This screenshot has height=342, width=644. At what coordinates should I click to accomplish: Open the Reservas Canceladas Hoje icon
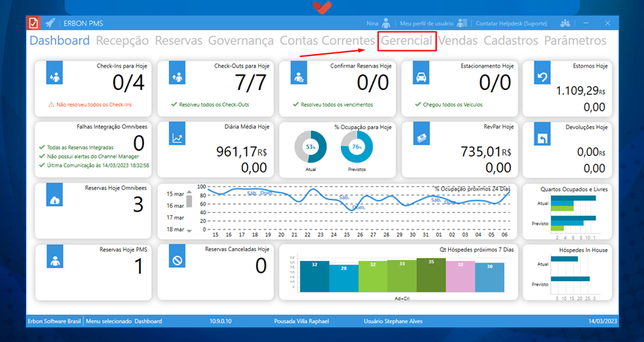178,260
